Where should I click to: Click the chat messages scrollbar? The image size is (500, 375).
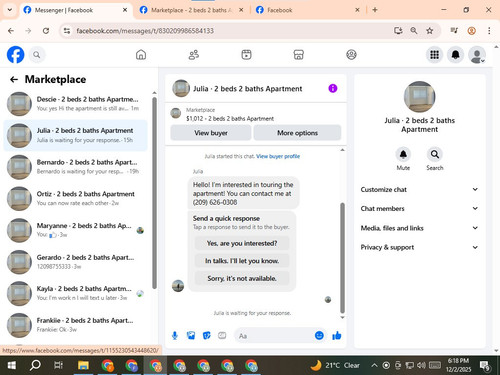coord(342,257)
